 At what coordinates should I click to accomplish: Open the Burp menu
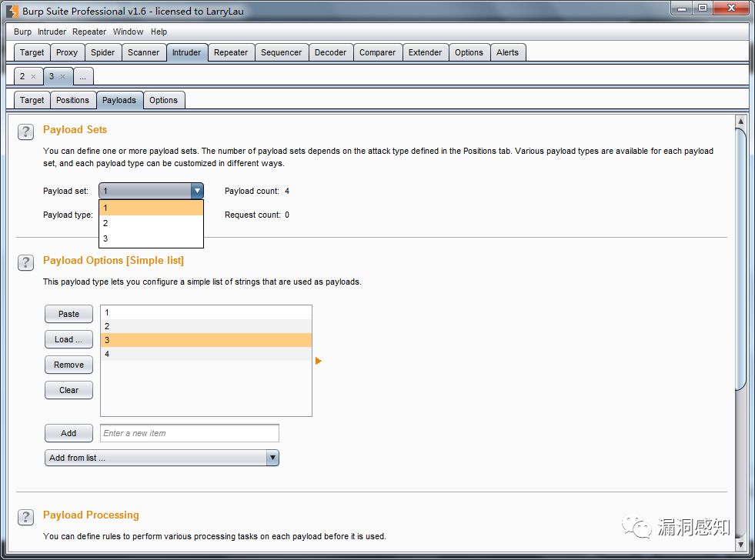coord(22,32)
